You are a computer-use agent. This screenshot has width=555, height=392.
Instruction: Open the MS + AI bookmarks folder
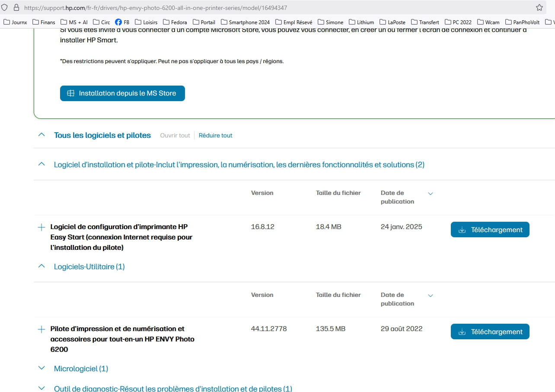tap(74, 22)
